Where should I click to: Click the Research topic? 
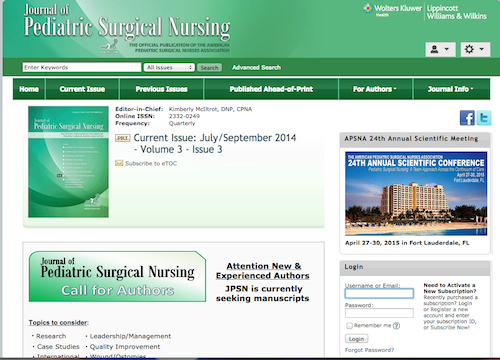[51, 336]
